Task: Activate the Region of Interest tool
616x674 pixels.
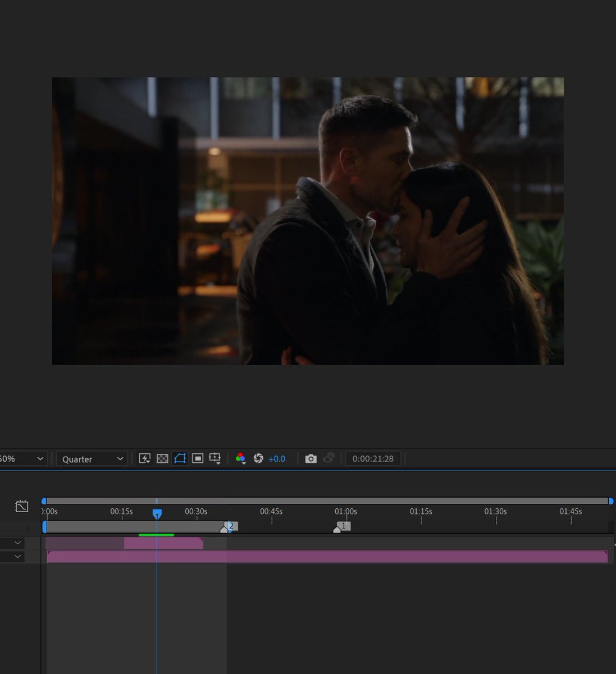Action: 198,458
